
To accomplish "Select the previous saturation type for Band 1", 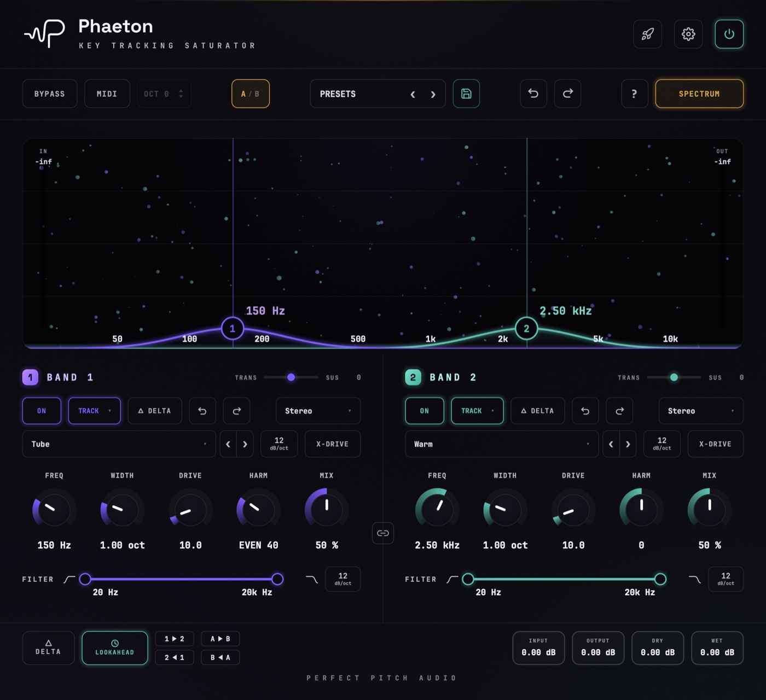I will coord(228,444).
